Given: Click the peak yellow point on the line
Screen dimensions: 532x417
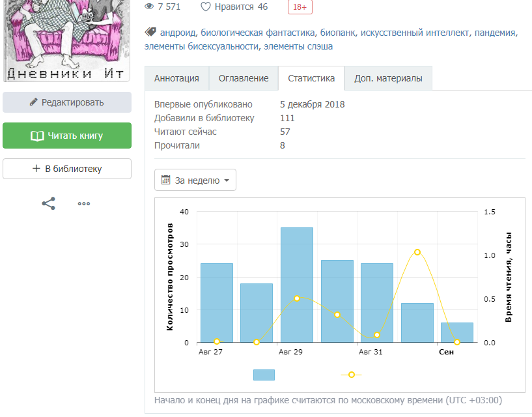Looking at the screenshot, I should pos(417,252).
